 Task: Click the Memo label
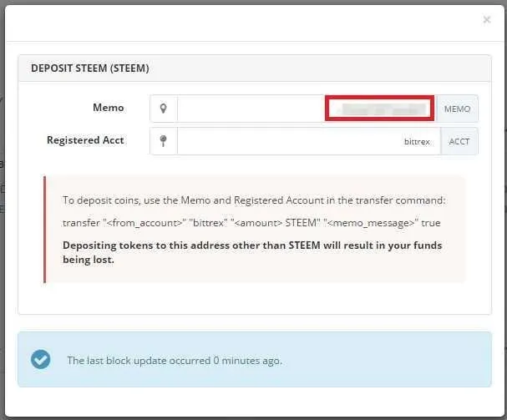point(109,108)
